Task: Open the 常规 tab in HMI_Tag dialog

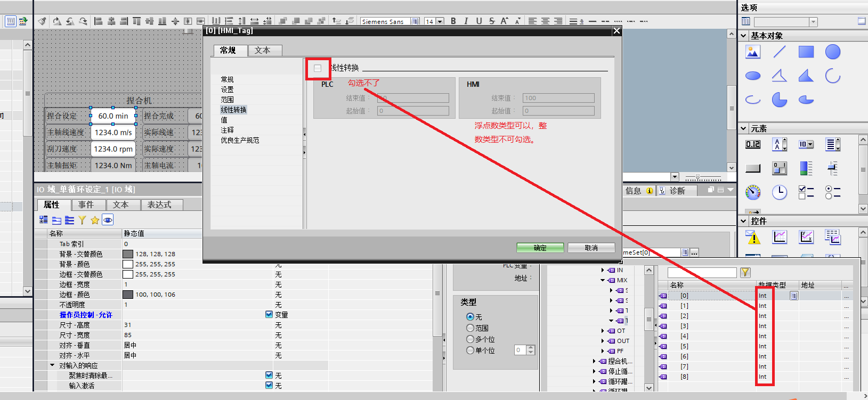Action: 228,50
